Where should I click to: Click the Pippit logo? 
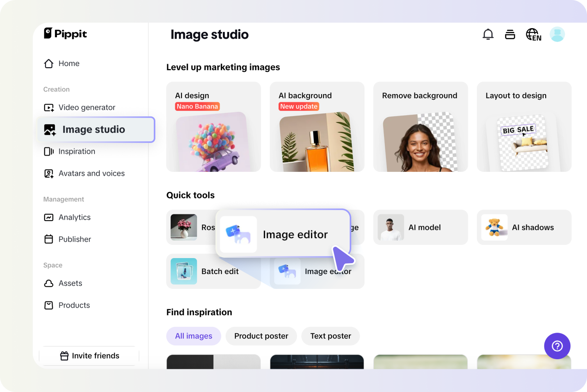click(65, 34)
